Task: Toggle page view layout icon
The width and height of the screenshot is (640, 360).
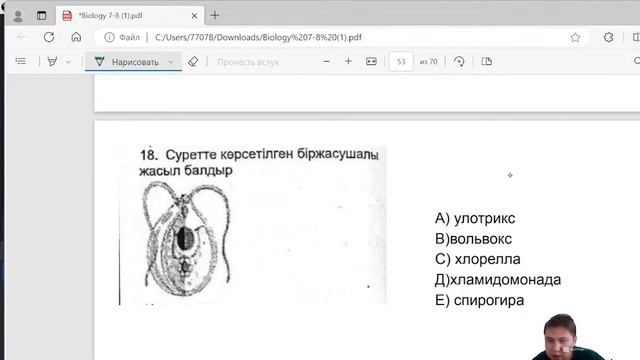Action: tap(487, 62)
